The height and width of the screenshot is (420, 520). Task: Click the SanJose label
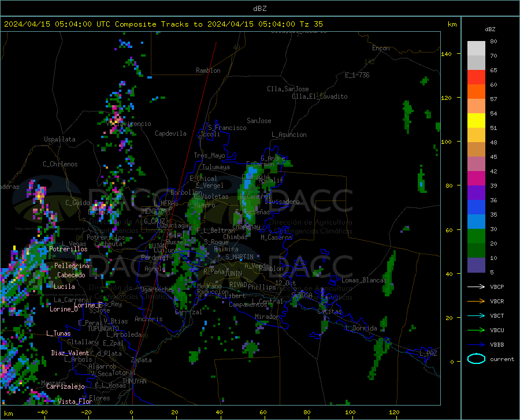[x=259, y=121]
